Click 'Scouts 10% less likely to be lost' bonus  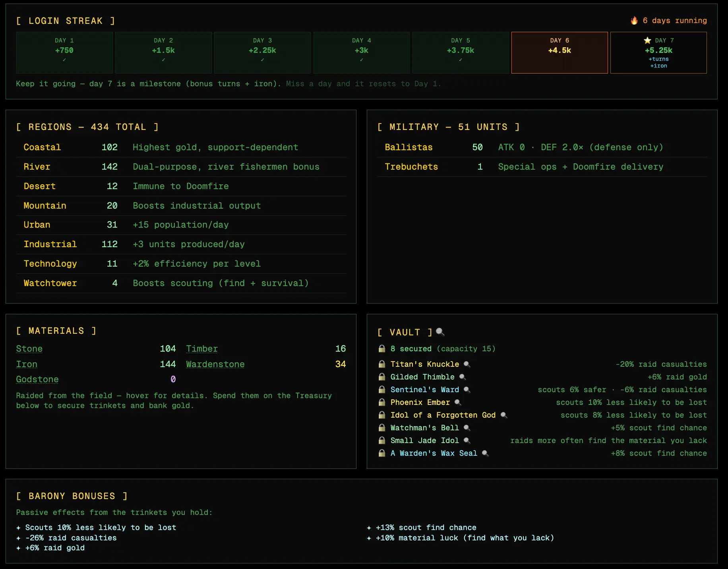[101, 528]
